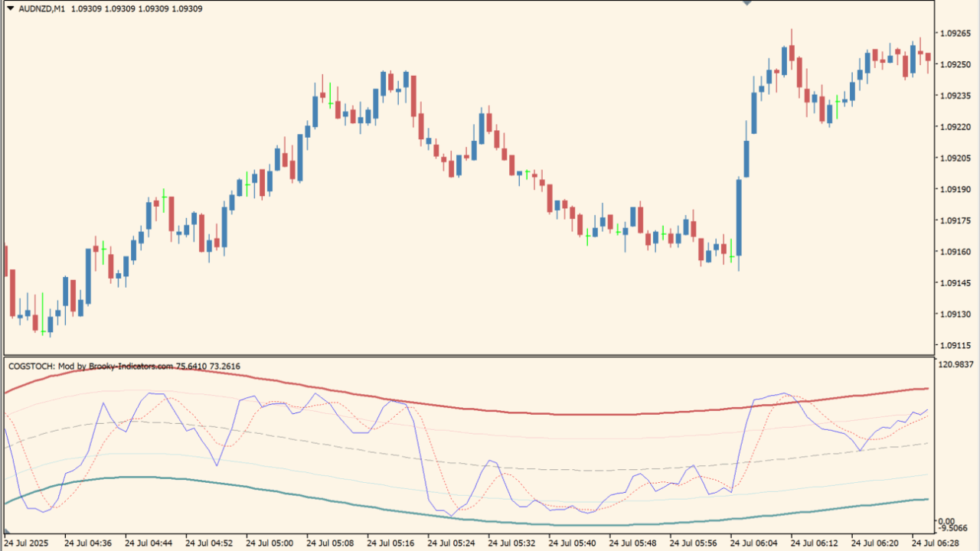Viewport: 980px width, 551px height.
Task: Click the AUDNZD,M1 symbol label
Action: coord(41,8)
